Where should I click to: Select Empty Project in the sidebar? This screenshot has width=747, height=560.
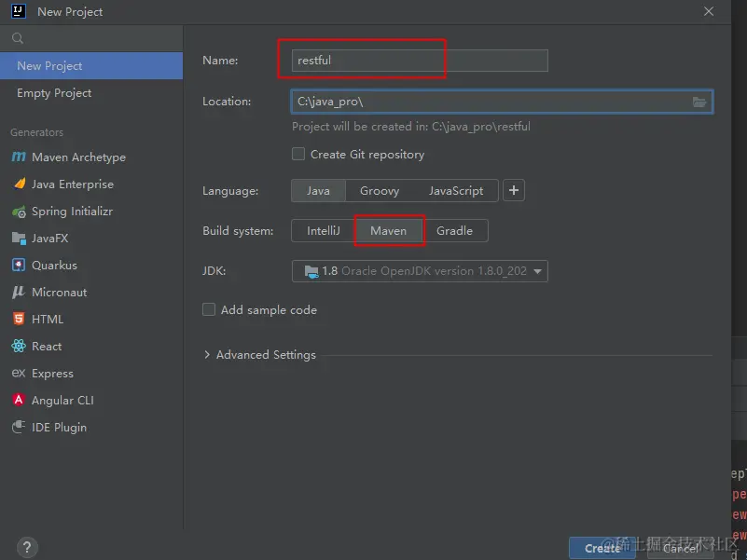coord(91,93)
